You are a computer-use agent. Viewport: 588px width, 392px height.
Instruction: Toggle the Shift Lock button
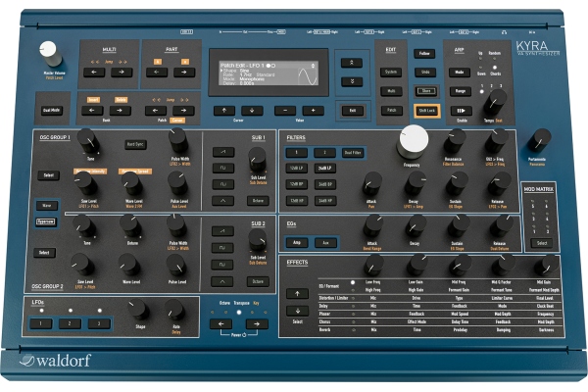coord(427,111)
